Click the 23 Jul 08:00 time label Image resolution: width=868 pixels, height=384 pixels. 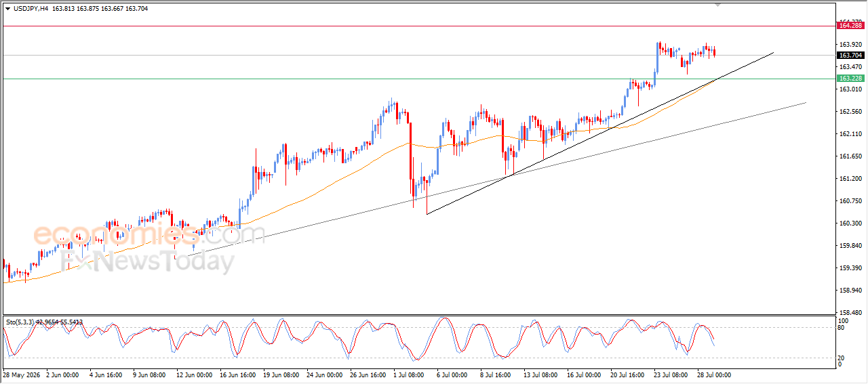[671, 375]
